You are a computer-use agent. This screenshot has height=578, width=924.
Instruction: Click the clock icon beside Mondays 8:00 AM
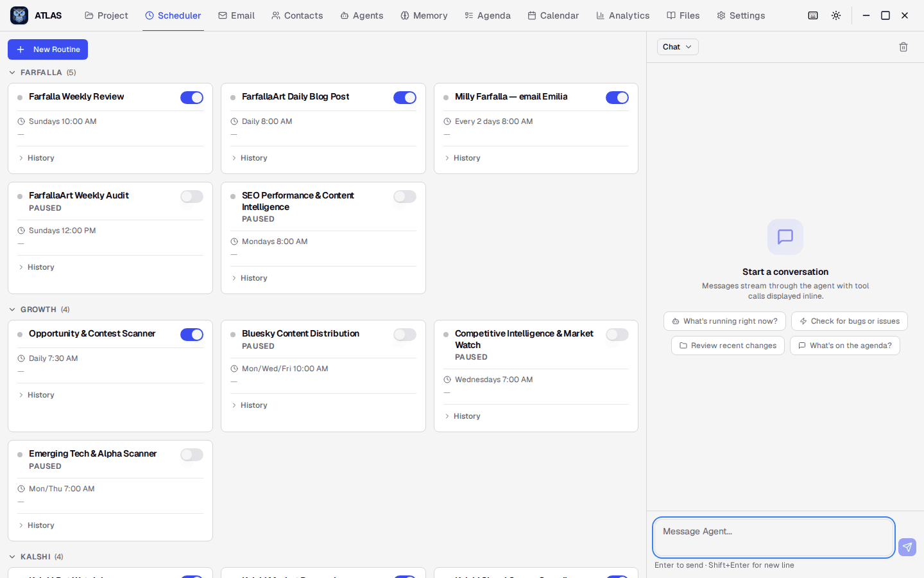coord(234,241)
